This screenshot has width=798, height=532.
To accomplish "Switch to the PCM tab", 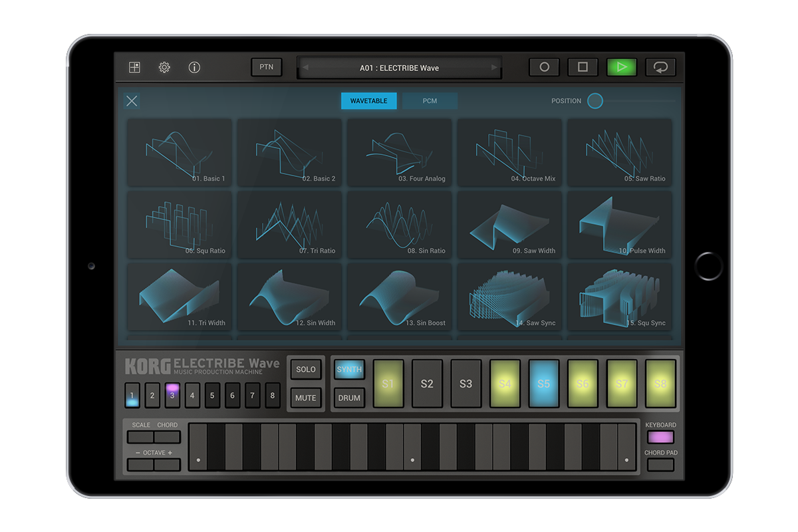I will click(430, 101).
